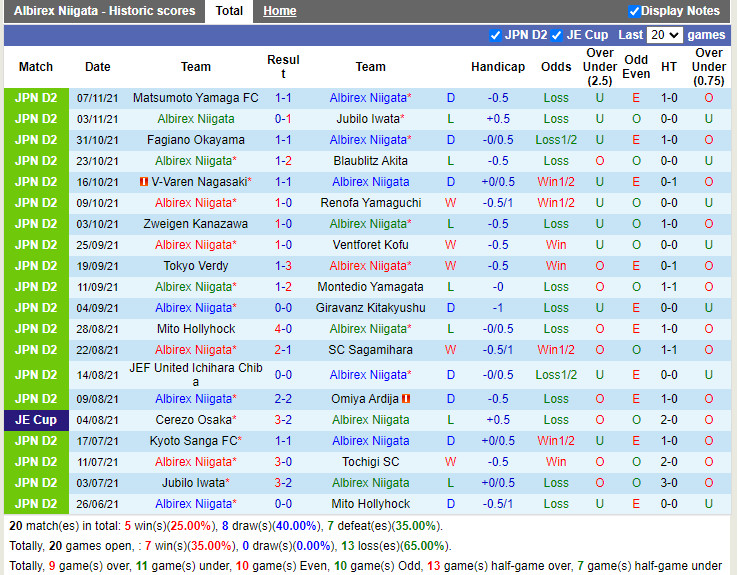Screen dimensions: 738x575
Task: Click the date 26/06/21
Action: click(x=97, y=504)
